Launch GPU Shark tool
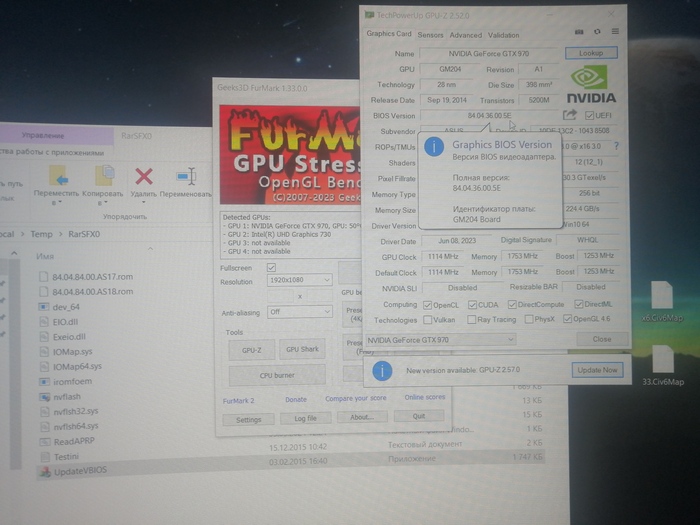700x525 pixels. pyautogui.click(x=302, y=349)
